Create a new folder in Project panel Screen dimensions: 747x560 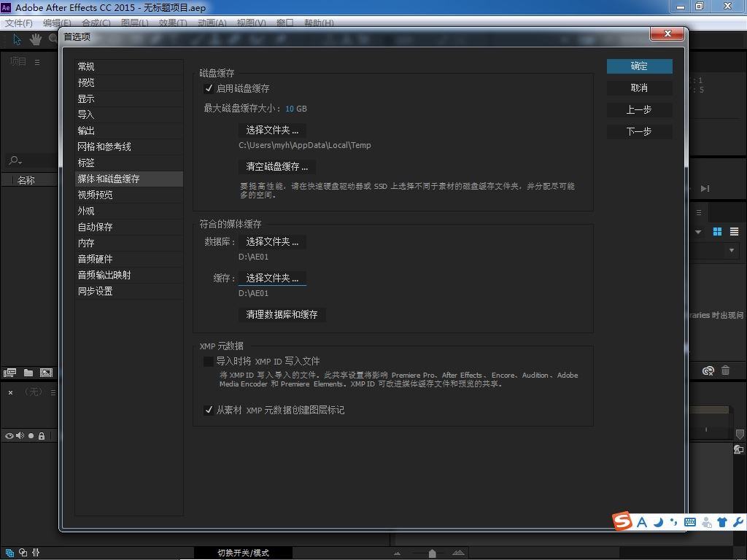[x=28, y=373]
